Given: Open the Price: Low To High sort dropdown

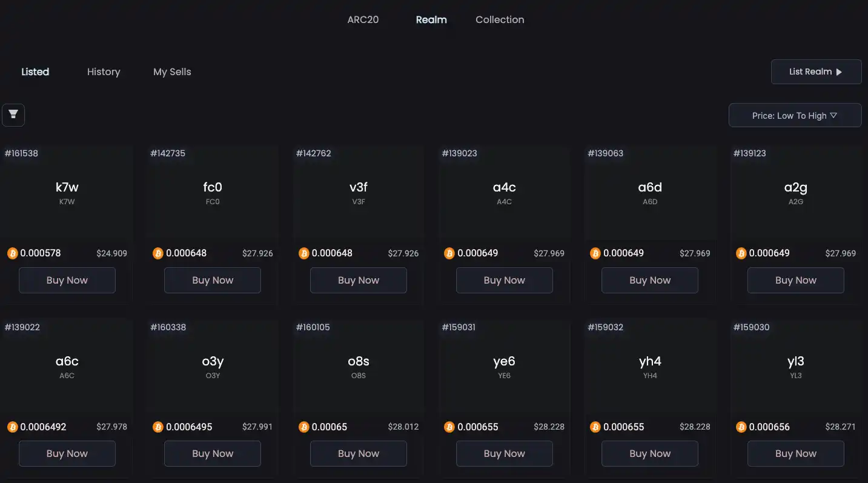Looking at the screenshot, I should point(795,115).
